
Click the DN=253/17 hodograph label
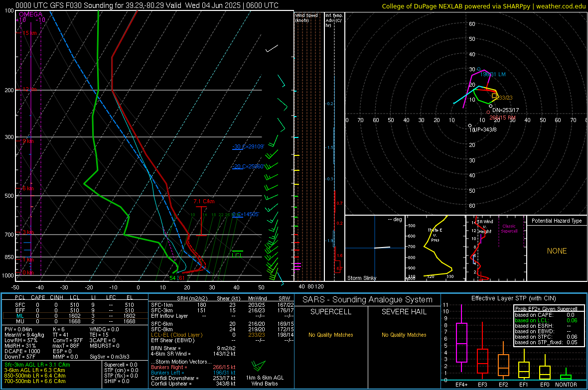505,110
